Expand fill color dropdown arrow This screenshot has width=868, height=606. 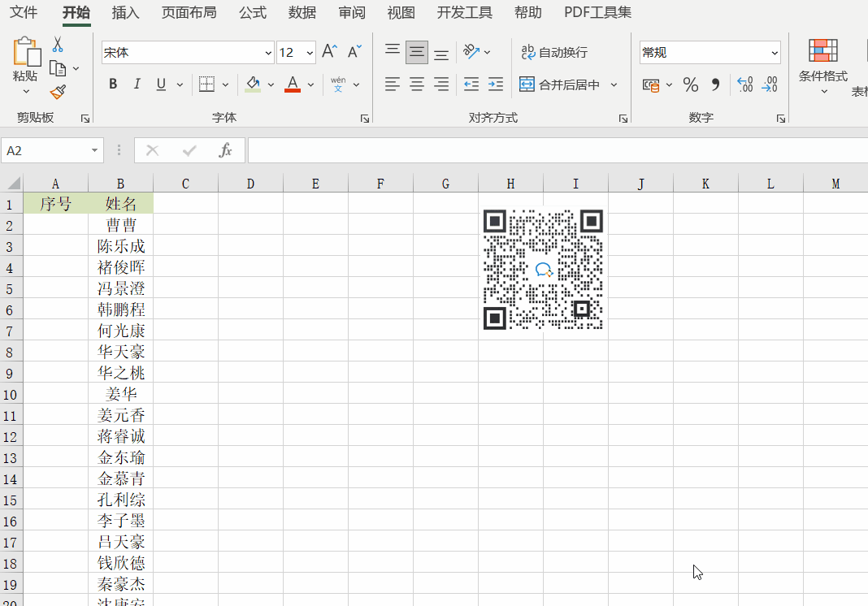tap(271, 84)
